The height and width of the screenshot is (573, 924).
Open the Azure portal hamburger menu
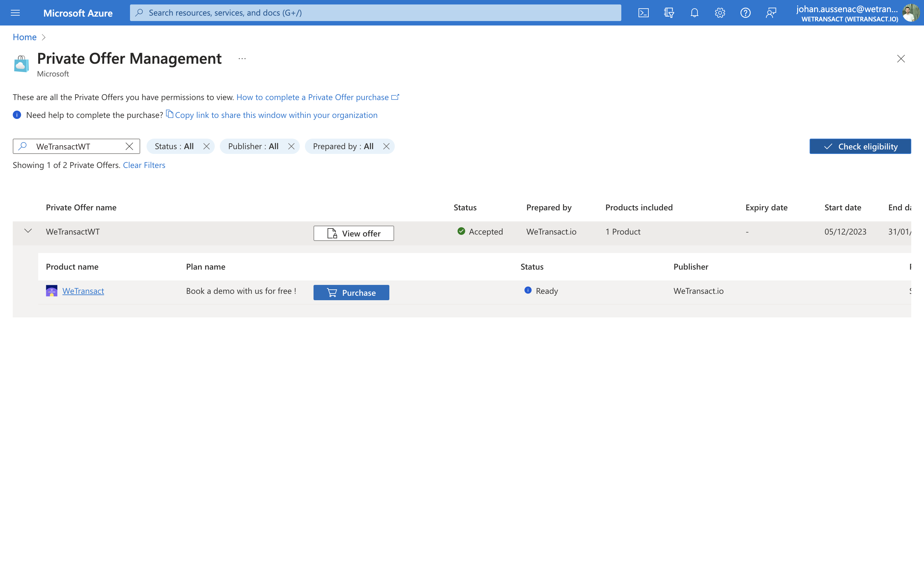(x=15, y=13)
